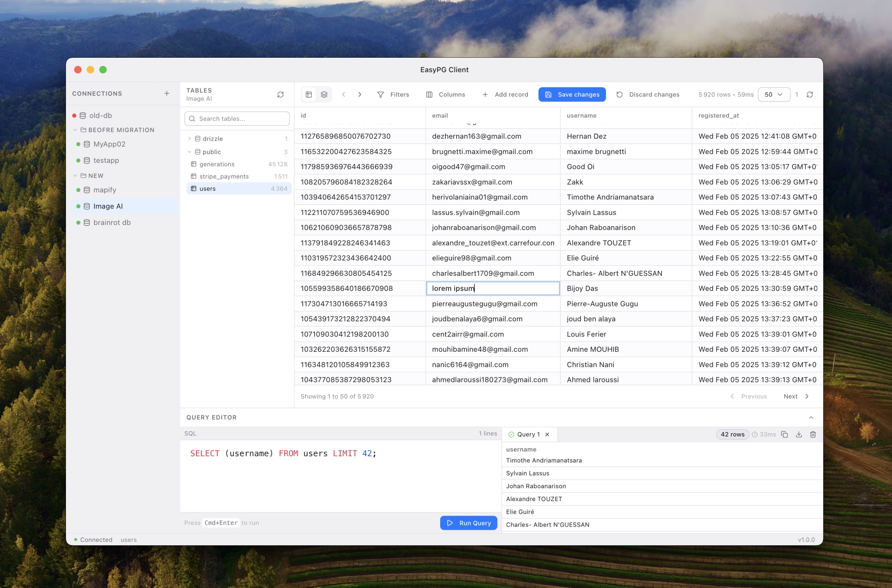Image resolution: width=892 pixels, height=588 pixels.
Task: Copy query results to clipboard
Action: (784, 434)
